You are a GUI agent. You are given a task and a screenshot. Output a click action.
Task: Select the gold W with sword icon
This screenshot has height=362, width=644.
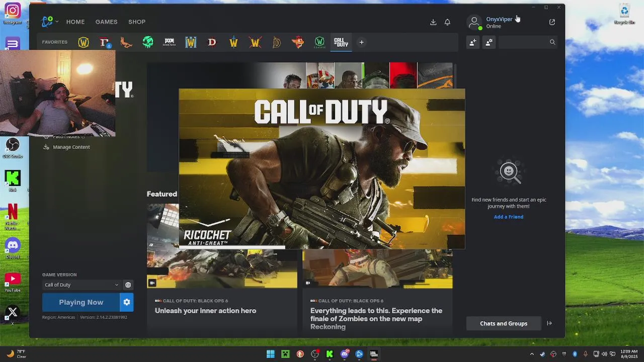tap(233, 42)
